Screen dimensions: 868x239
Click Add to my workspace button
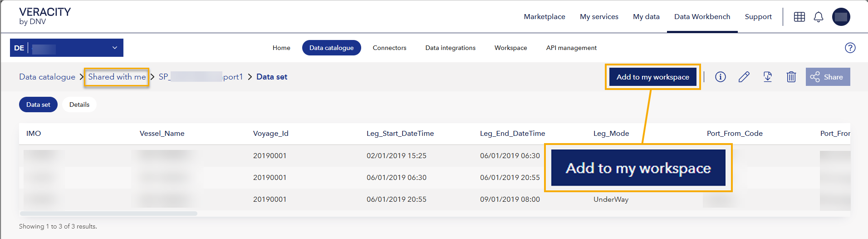pos(652,77)
